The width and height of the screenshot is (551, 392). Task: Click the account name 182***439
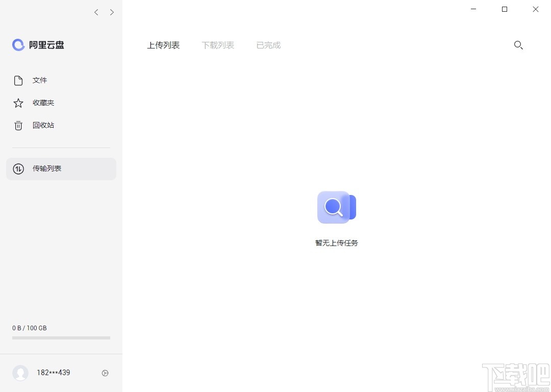pos(53,373)
